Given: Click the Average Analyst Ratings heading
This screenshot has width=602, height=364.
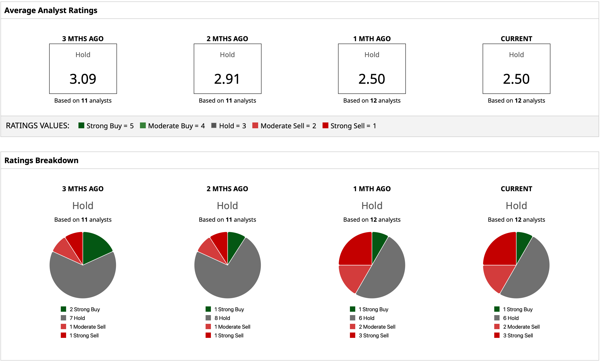Looking at the screenshot, I should tap(51, 10).
